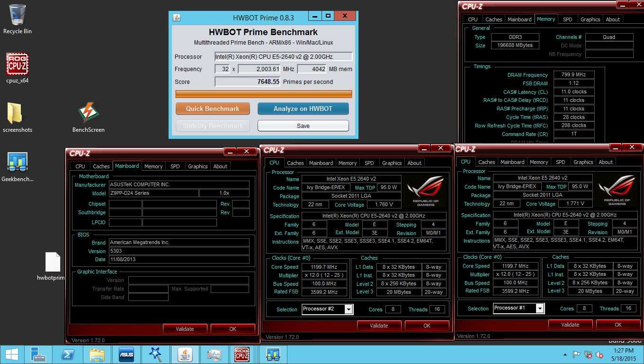
Task: Click the ROG logo in the Processor #2 window
Action: (426, 191)
